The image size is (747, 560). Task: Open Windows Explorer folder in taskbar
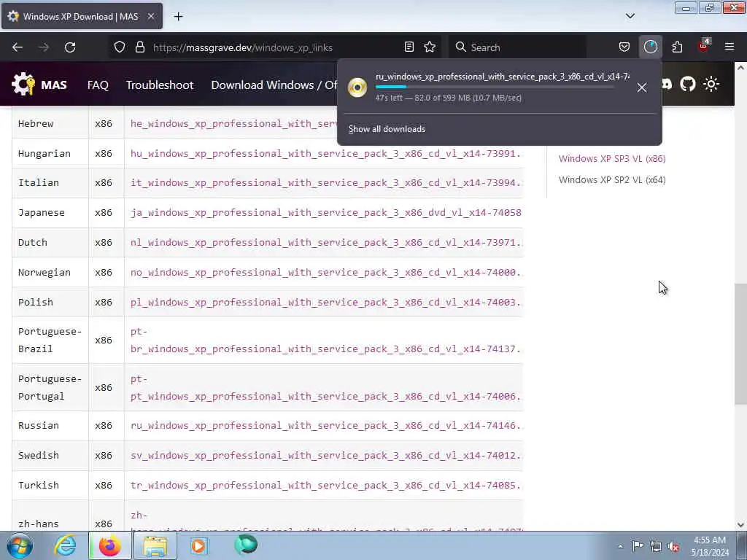click(155, 545)
